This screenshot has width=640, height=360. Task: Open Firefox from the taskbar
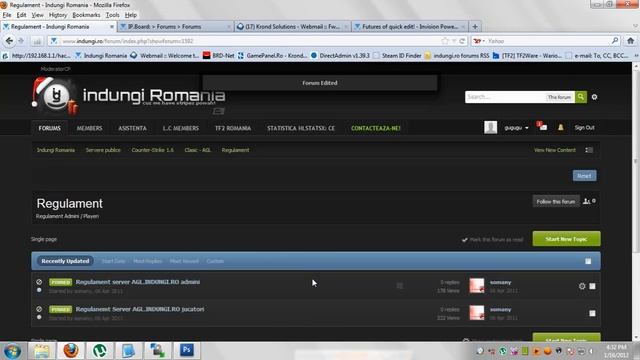click(70, 350)
